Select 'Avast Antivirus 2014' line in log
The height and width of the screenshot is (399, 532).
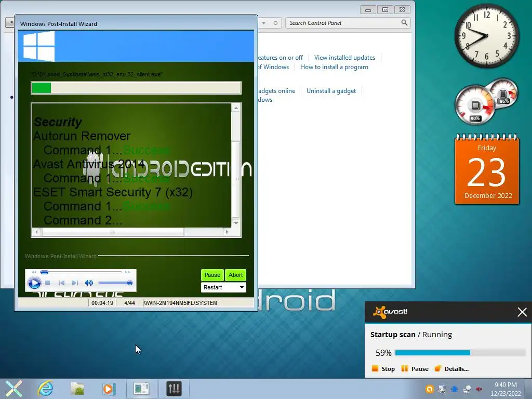89,164
